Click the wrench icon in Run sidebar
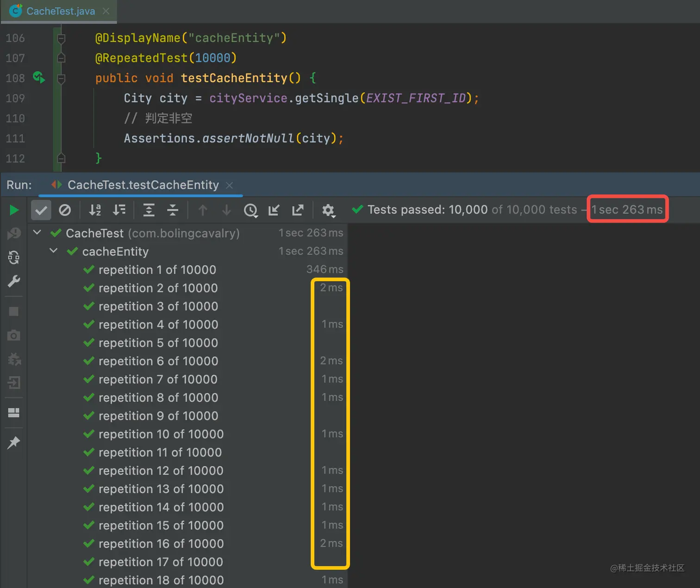Screen dimensions: 700x588 (14, 281)
